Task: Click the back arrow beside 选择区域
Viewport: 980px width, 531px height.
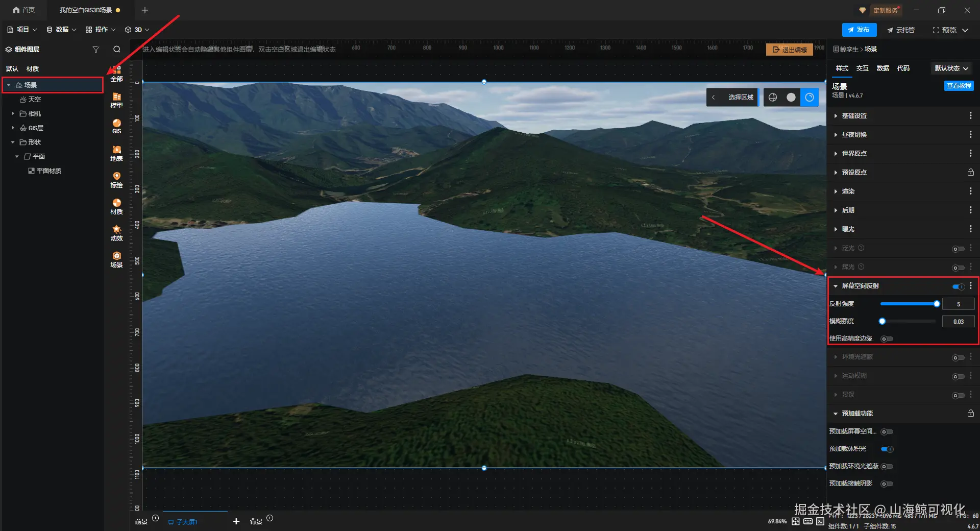Action: (x=713, y=97)
